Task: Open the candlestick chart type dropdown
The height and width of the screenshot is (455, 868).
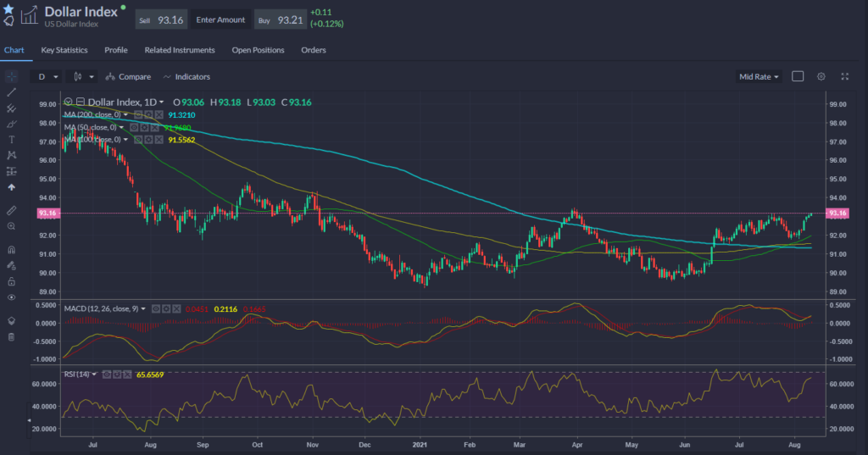Action: tap(82, 76)
